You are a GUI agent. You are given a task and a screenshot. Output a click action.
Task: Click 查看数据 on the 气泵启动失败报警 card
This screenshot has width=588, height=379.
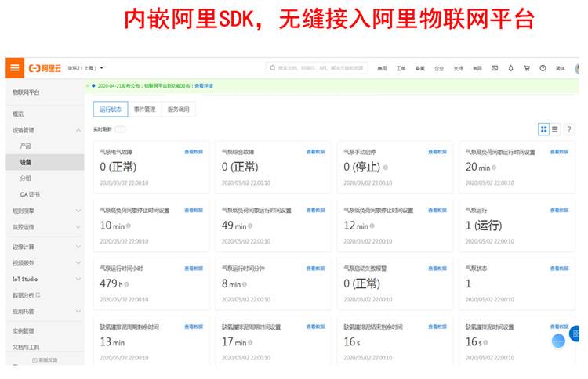[437, 268]
